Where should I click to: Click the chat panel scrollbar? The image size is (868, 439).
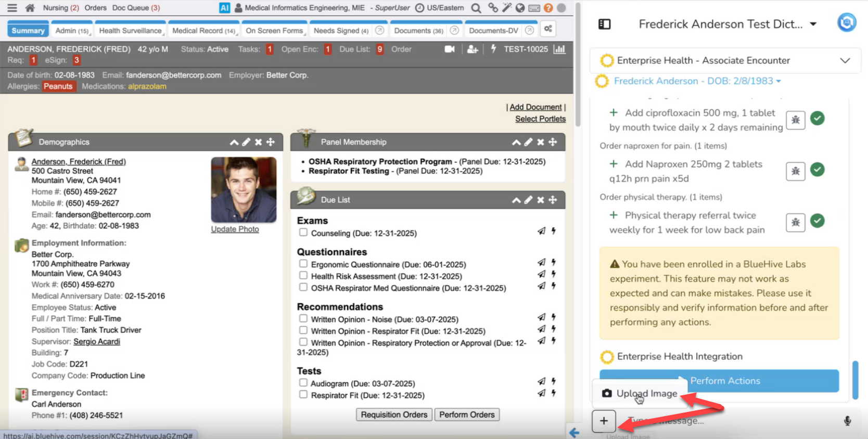click(x=854, y=380)
